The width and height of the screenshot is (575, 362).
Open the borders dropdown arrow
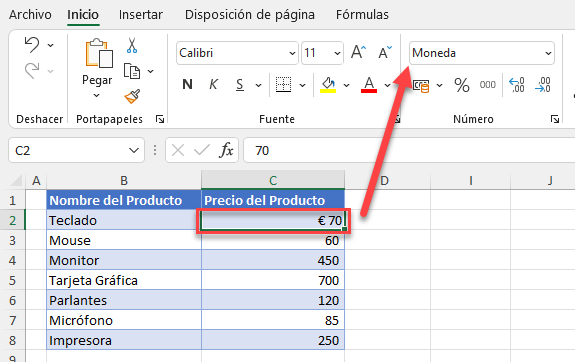[302, 85]
